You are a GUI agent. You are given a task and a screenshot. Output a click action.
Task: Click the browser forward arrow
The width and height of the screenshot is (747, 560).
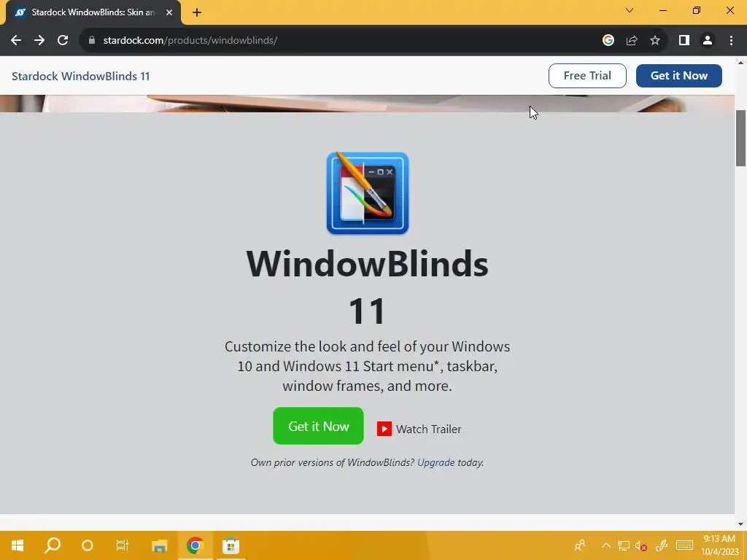pos(39,41)
